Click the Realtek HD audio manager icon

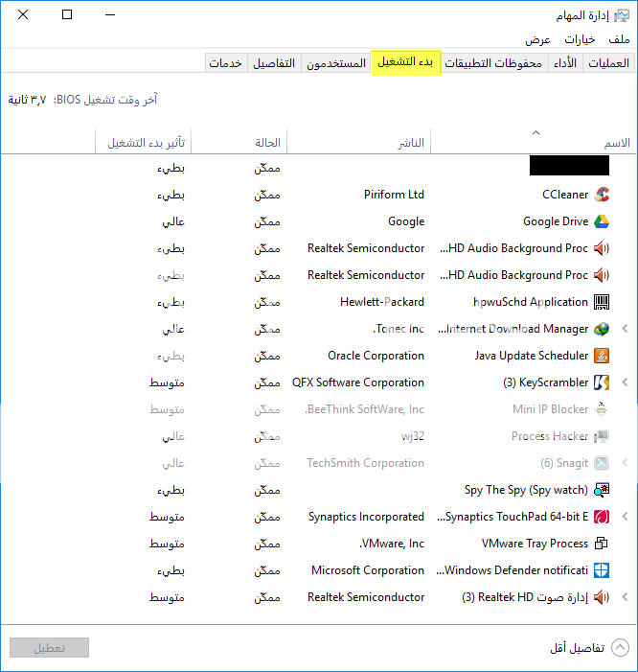pos(602,597)
